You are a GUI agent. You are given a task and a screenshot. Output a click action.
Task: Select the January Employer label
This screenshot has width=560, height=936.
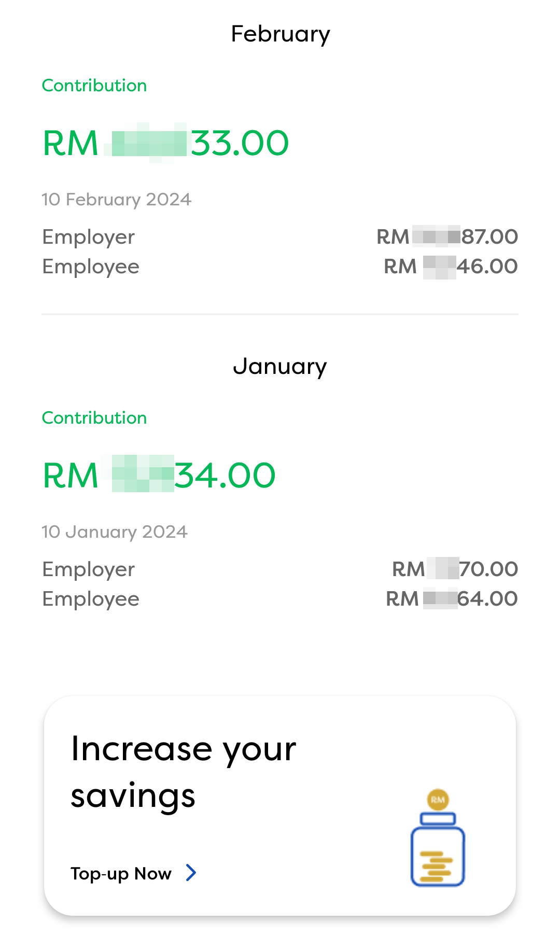tap(89, 569)
